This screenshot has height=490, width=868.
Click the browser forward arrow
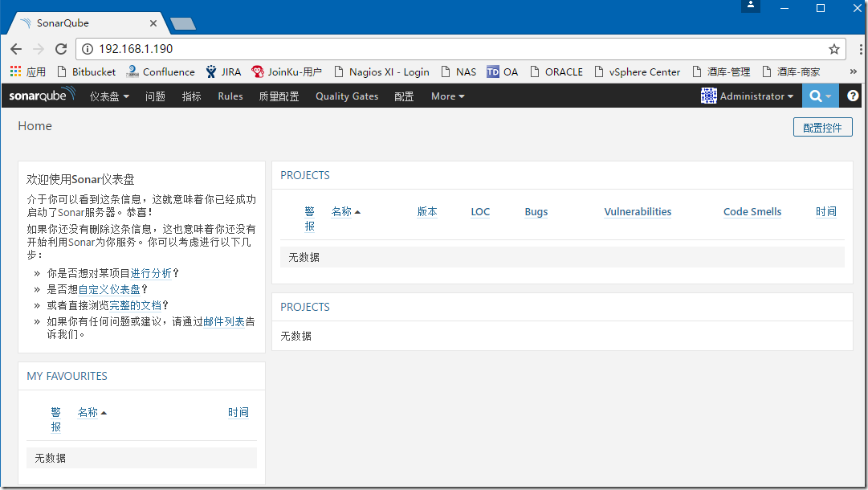39,49
